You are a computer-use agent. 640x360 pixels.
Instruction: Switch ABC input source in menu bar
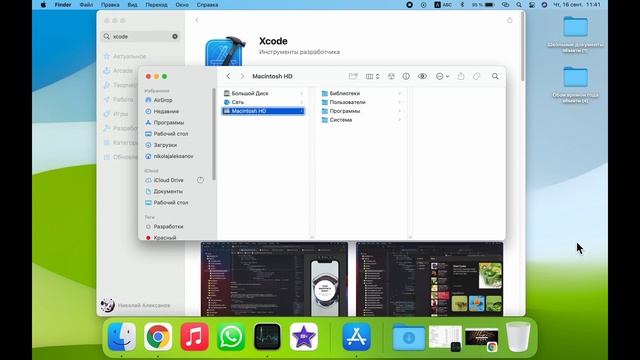(443, 5)
